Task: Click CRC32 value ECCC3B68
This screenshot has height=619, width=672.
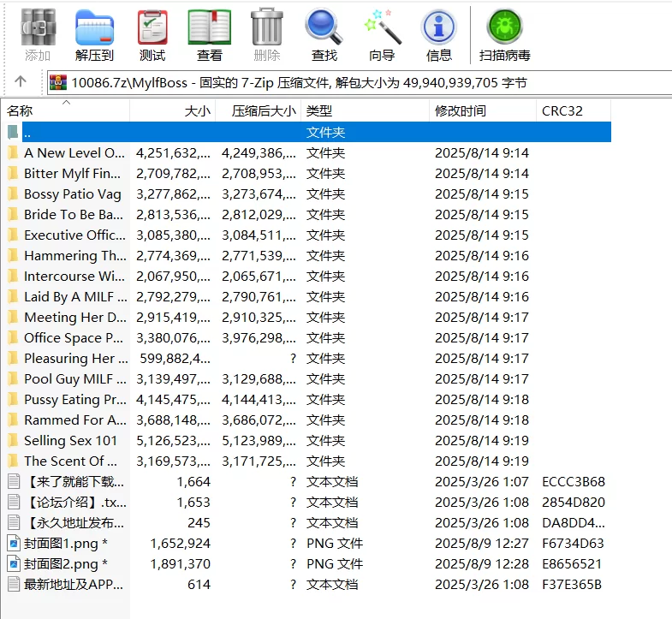Action: [574, 482]
